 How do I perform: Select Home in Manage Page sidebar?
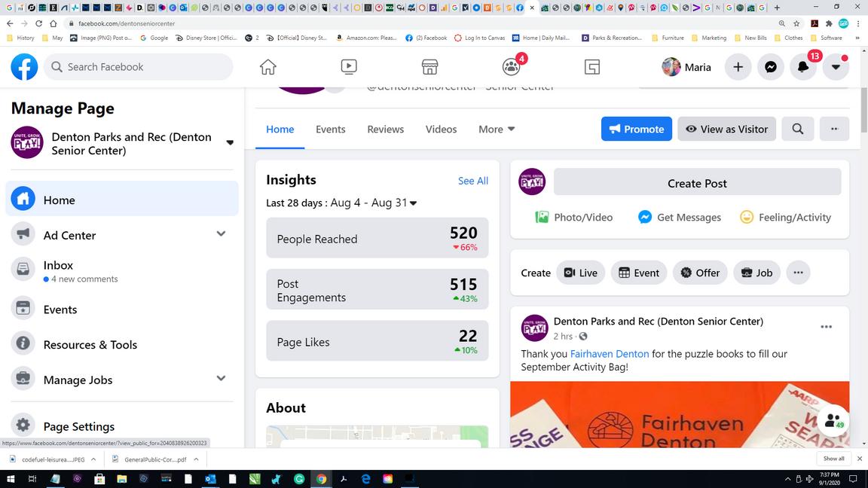click(x=122, y=200)
